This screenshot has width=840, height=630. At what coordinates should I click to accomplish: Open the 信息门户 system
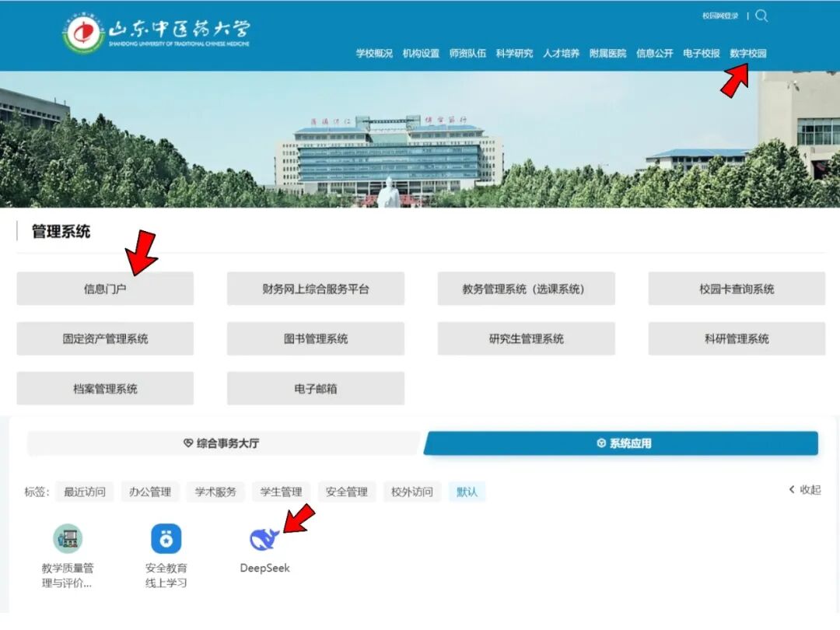coord(105,289)
